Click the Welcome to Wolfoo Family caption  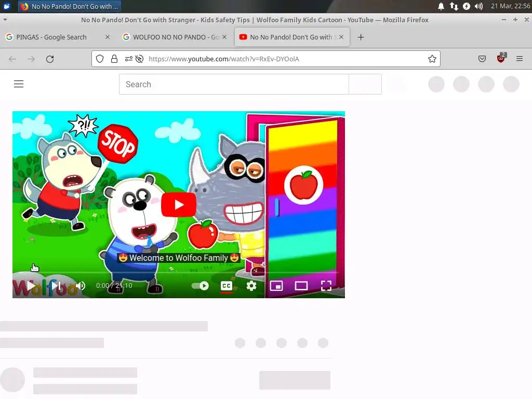click(x=179, y=258)
